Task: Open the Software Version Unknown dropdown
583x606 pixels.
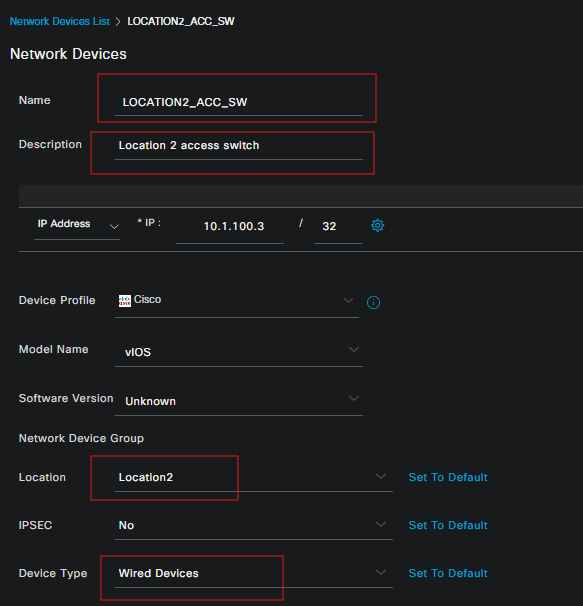Action: [x=239, y=400]
